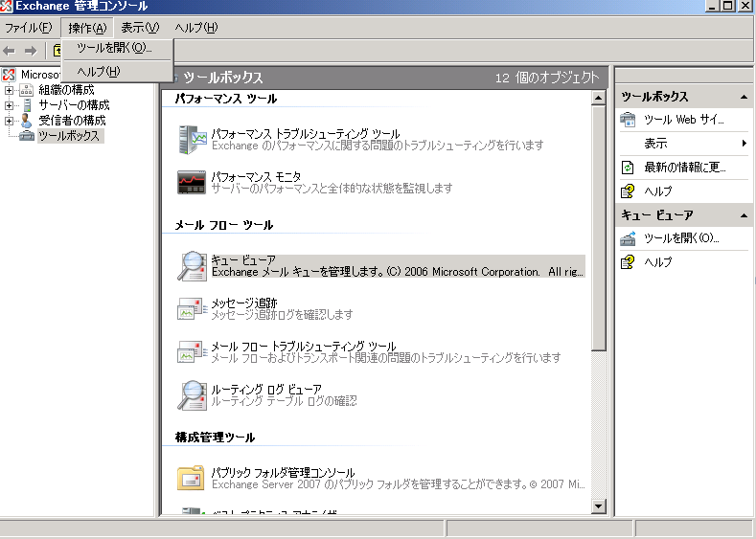Click the パブリック フォルダ管理コンソール folder icon
The width and height of the screenshot is (756, 539).
coord(191,478)
